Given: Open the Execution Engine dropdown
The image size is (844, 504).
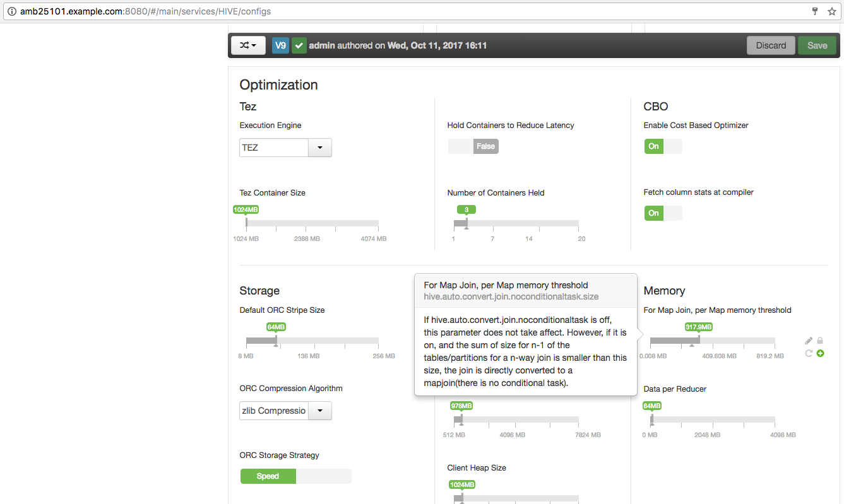Looking at the screenshot, I should click(319, 147).
